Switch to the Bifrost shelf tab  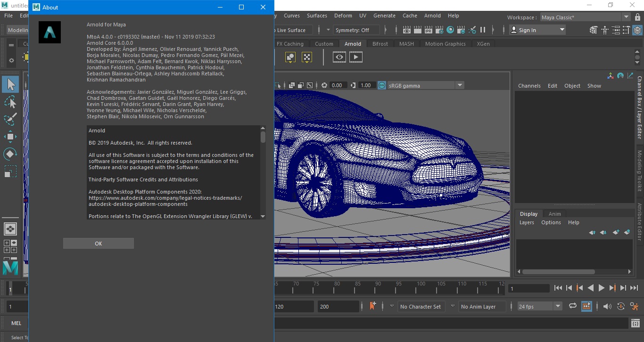380,44
